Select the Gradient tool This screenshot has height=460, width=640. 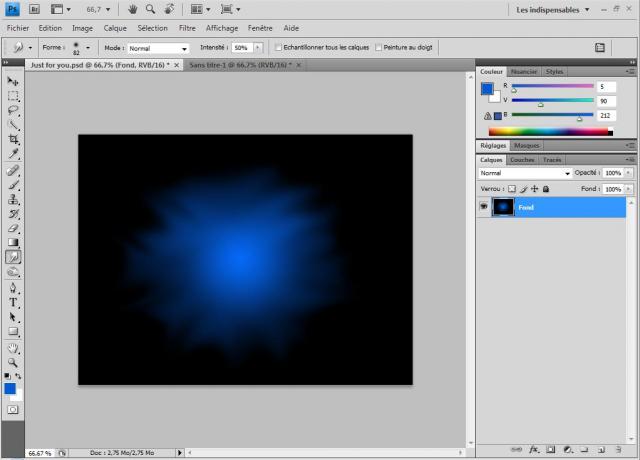click(x=13, y=242)
